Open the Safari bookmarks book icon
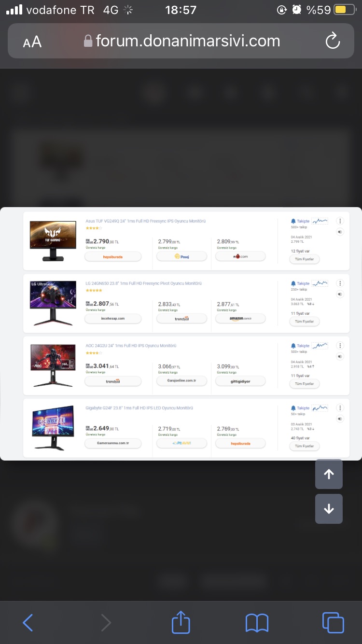This screenshot has height=644, width=362. pos(257,623)
